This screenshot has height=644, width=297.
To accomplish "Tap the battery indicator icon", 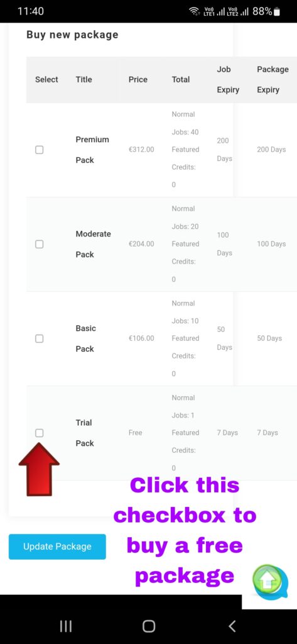I will pyautogui.click(x=277, y=11).
